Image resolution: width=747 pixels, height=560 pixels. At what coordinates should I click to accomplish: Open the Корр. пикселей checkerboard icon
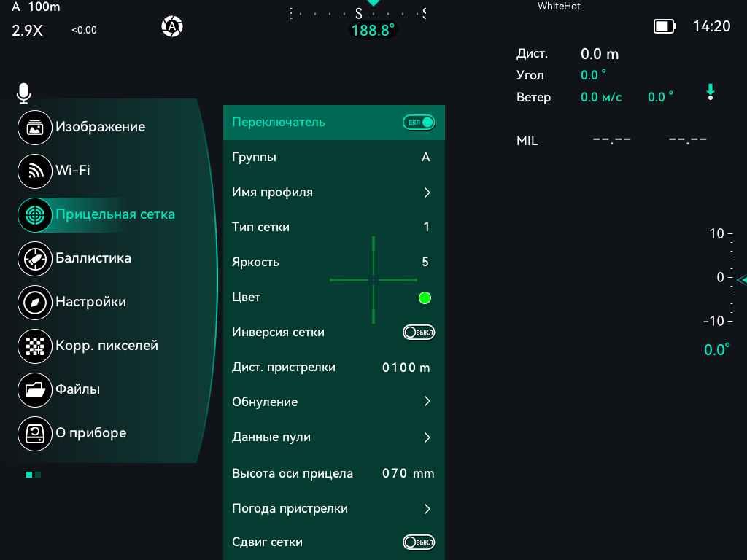click(x=35, y=346)
